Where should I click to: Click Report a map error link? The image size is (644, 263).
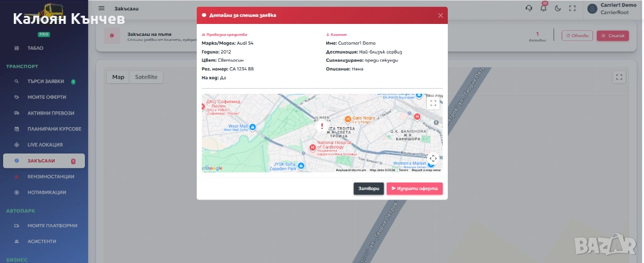[426, 170]
